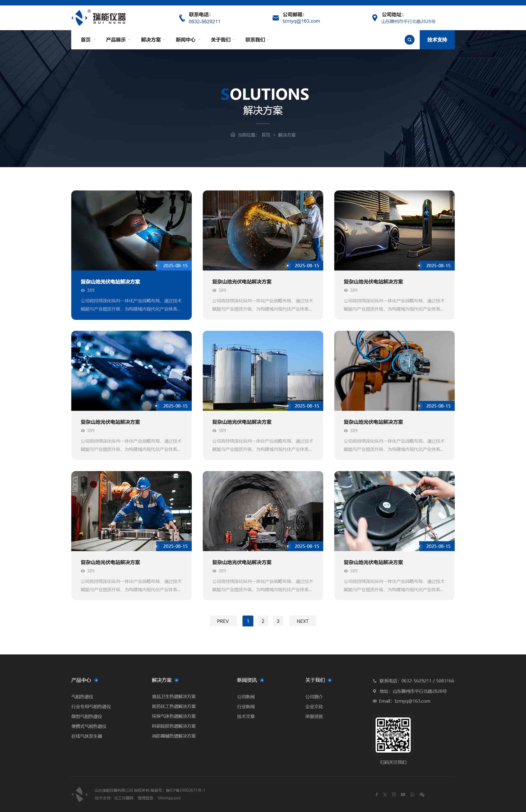
Task: Open the storage tank silos thumbnail
Action: pyautogui.click(x=263, y=371)
